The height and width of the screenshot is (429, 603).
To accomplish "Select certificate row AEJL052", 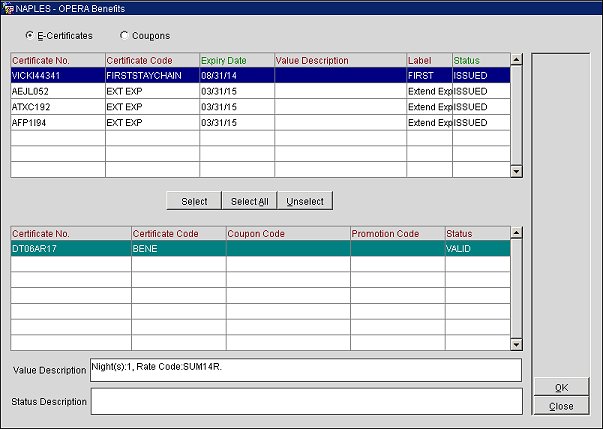I will click(x=56, y=91).
